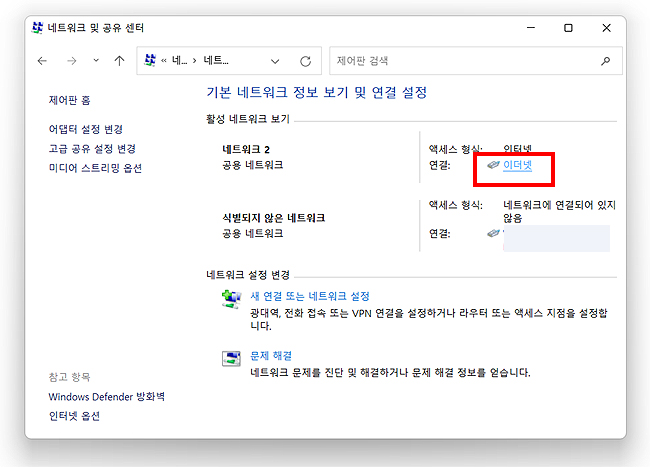Go up one folder level
The height and width of the screenshot is (467, 650).
pyautogui.click(x=119, y=61)
